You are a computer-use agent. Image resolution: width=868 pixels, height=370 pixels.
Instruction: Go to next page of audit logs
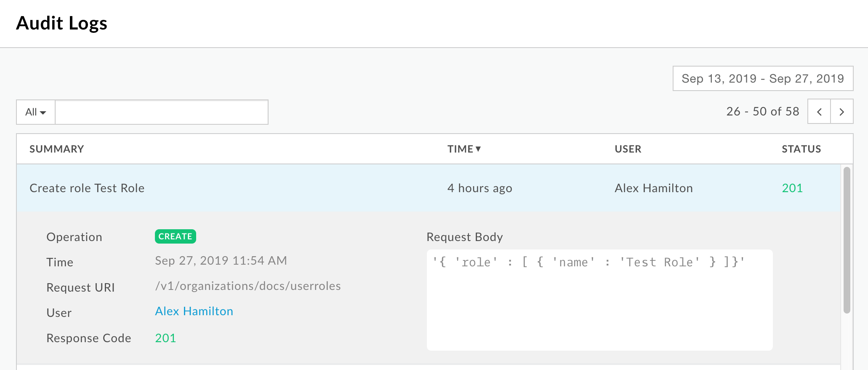[x=841, y=112]
